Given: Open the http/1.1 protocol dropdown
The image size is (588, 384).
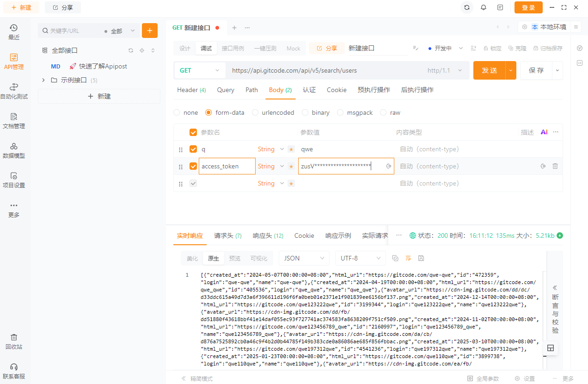Looking at the screenshot, I should coord(445,70).
